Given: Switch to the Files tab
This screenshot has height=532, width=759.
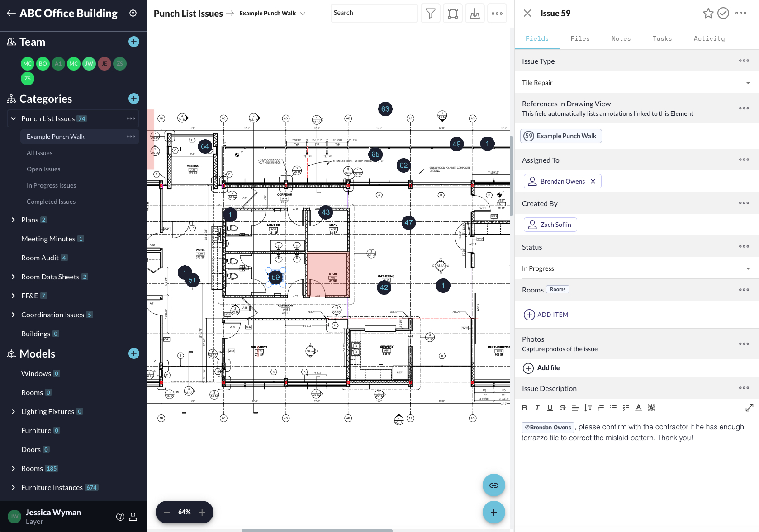Looking at the screenshot, I should 580,38.
